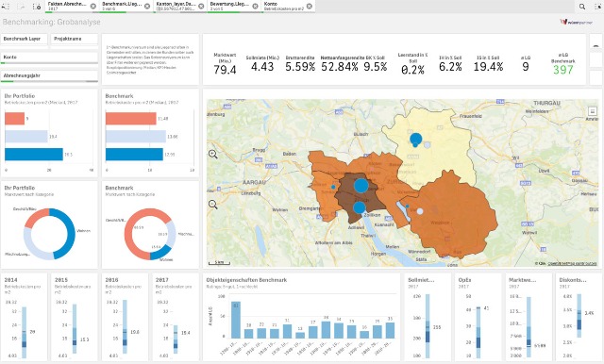Image resolution: width=604 pixels, height=364 pixels.
Task: Step forward in selection history
Action: coord(22,7)
